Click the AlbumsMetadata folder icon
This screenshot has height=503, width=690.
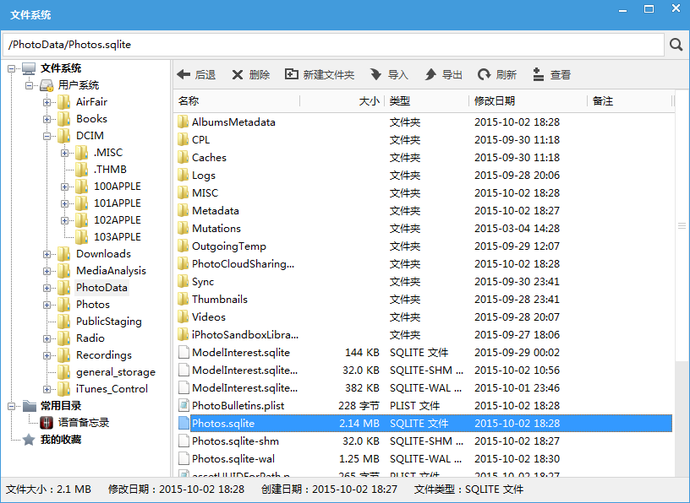coord(183,122)
